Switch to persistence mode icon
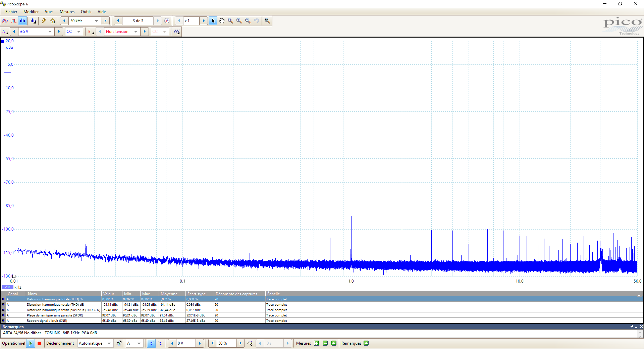The height and width of the screenshot is (349, 644). coord(14,21)
